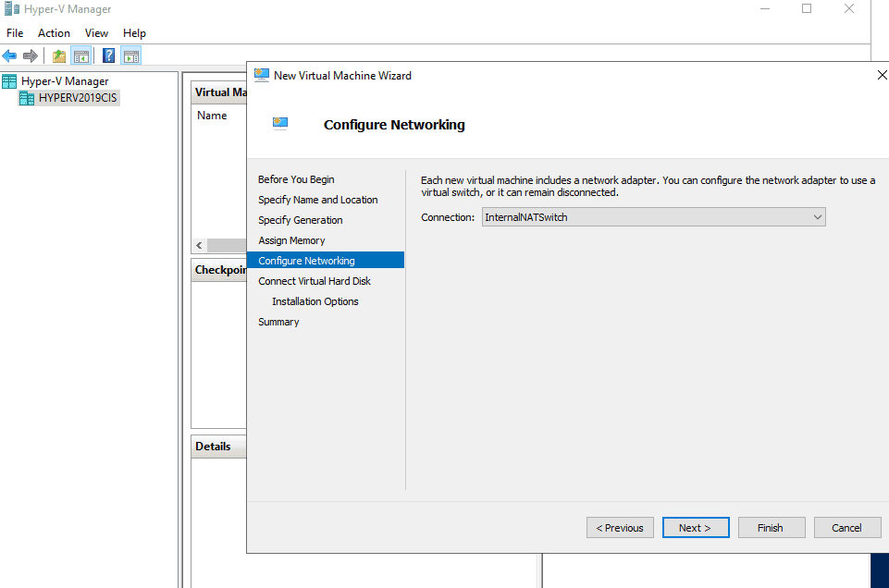Click the monitor icon beside Configure Networking heading

tap(279, 121)
